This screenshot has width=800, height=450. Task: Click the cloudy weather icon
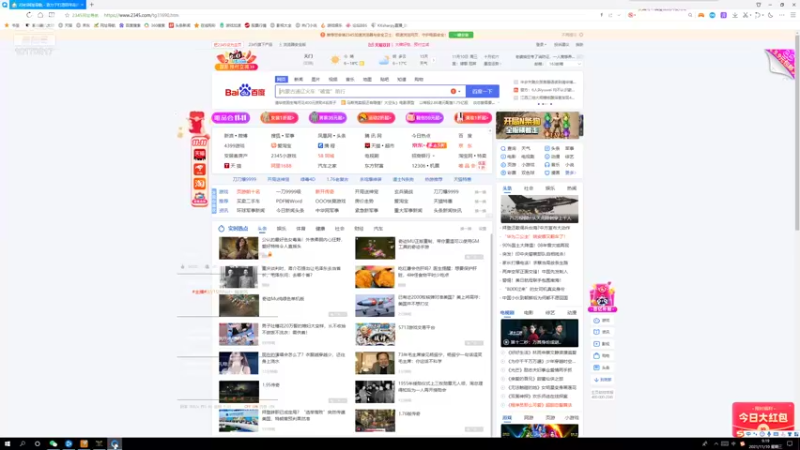pyautogui.click(x=384, y=61)
